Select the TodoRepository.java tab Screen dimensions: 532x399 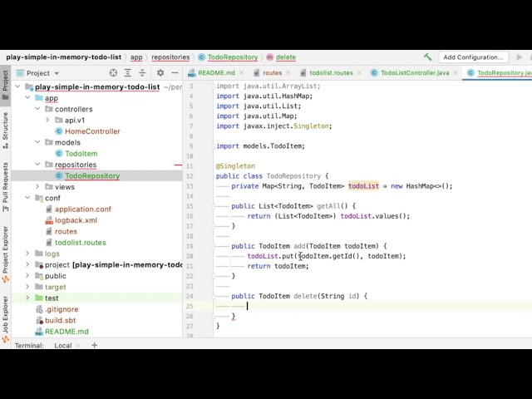click(x=499, y=73)
